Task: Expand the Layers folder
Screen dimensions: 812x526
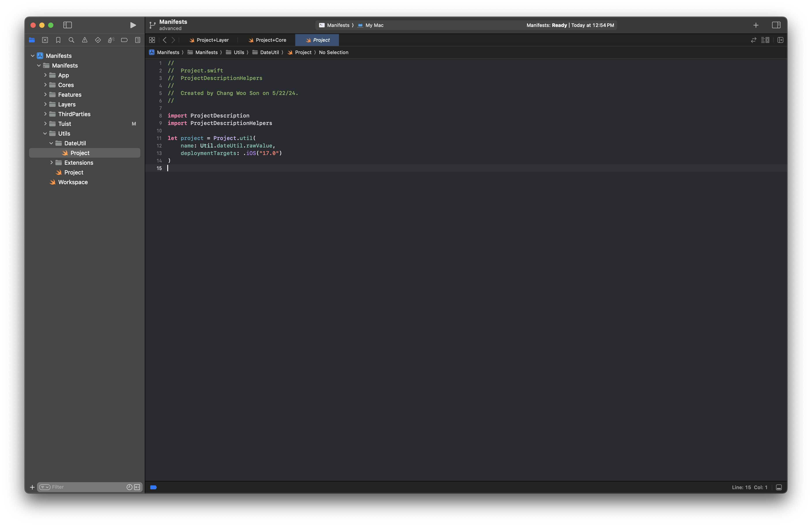Action: (45, 104)
